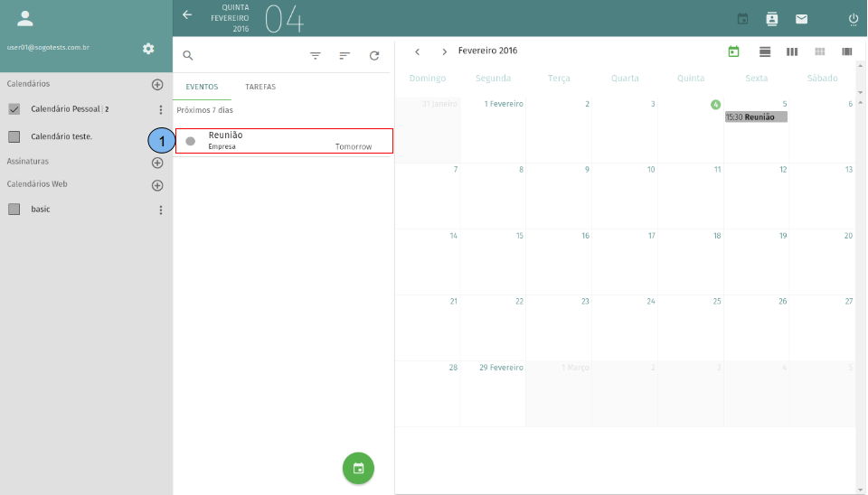Select the Eventos tab

[x=202, y=87]
